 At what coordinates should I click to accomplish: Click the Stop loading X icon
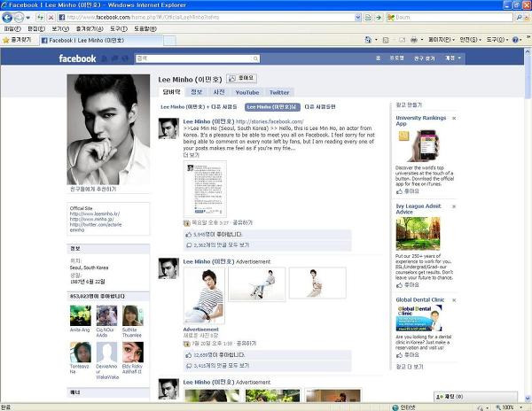(51, 18)
